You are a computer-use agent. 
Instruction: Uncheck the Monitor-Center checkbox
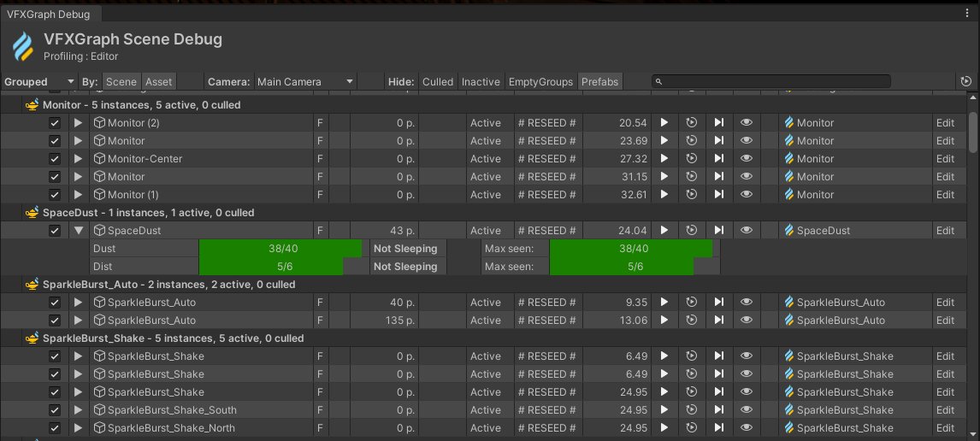(55, 159)
